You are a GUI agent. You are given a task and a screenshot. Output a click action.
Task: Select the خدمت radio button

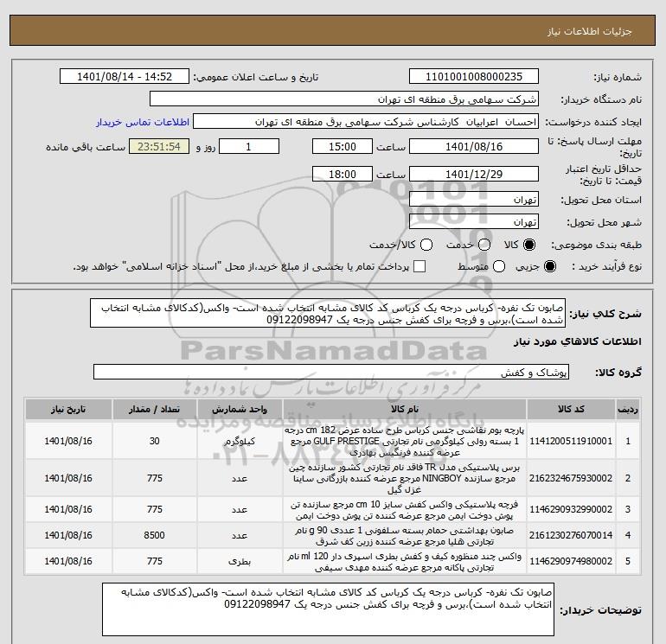pyautogui.click(x=484, y=245)
